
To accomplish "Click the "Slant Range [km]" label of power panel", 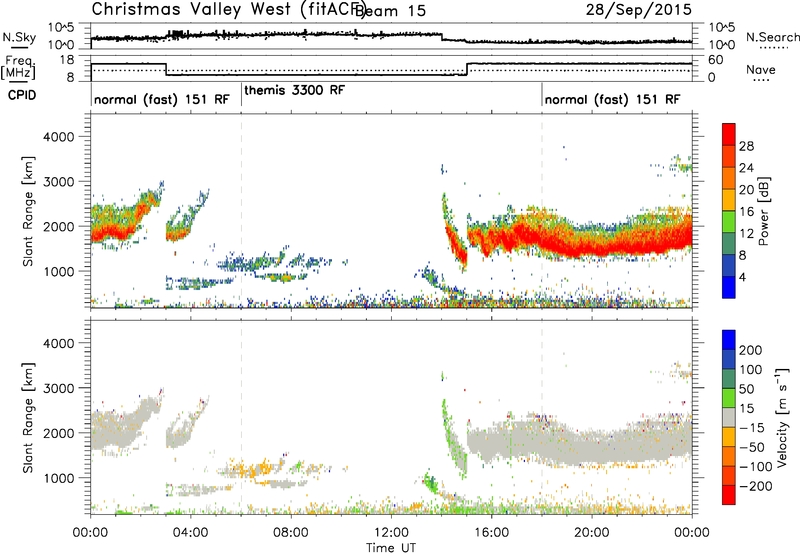I will point(28,211).
